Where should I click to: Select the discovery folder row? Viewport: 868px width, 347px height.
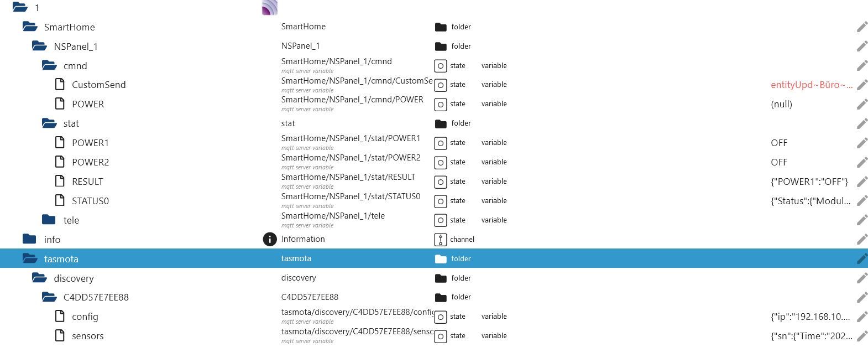tap(74, 278)
